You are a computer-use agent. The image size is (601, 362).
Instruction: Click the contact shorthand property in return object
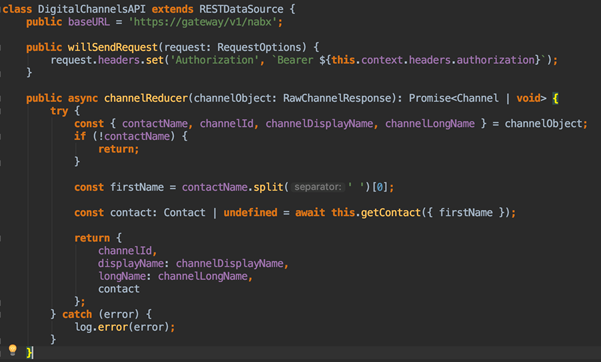click(119, 289)
